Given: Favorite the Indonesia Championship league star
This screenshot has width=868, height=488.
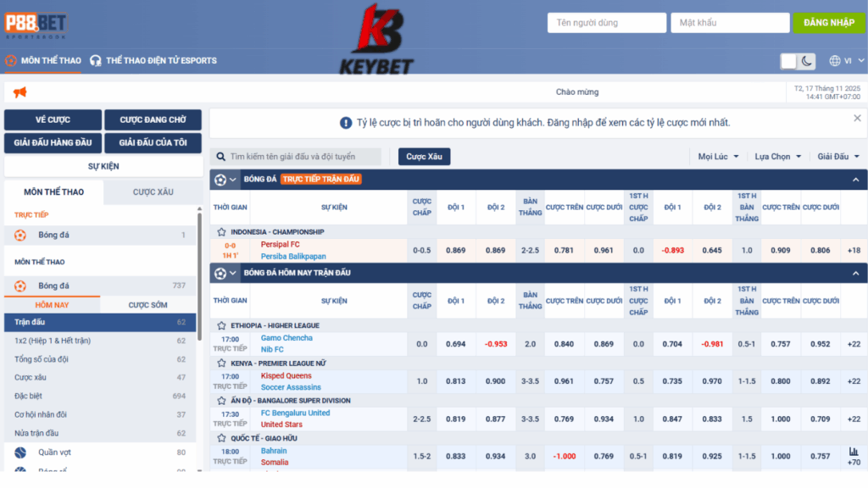Looking at the screenshot, I should pos(222,232).
